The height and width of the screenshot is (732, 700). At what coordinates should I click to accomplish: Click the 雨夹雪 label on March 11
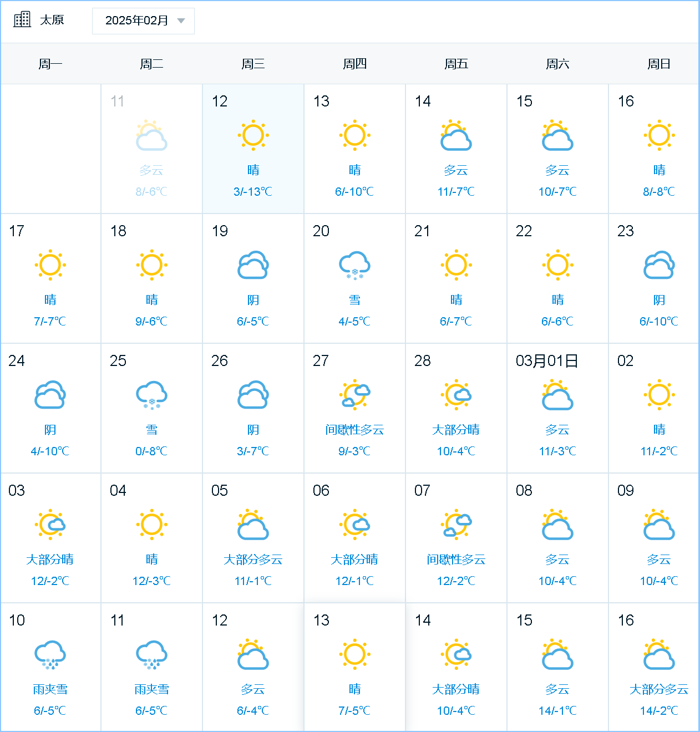151,689
